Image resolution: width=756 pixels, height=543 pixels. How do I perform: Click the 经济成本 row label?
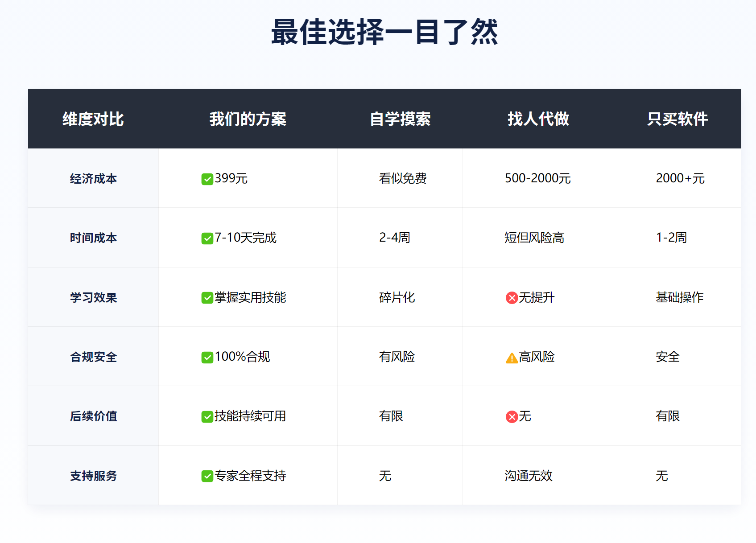click(x=93, y=179)
